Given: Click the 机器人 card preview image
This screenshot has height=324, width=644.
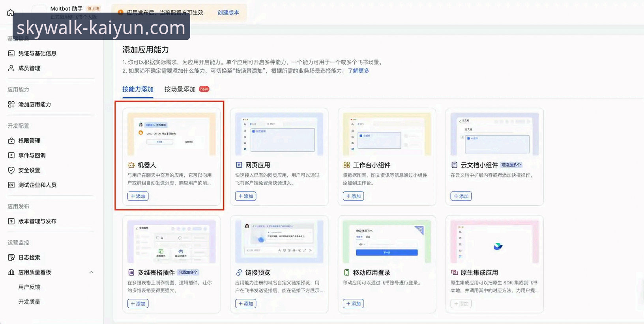Looking at the screenshot, I should (171, 134).
